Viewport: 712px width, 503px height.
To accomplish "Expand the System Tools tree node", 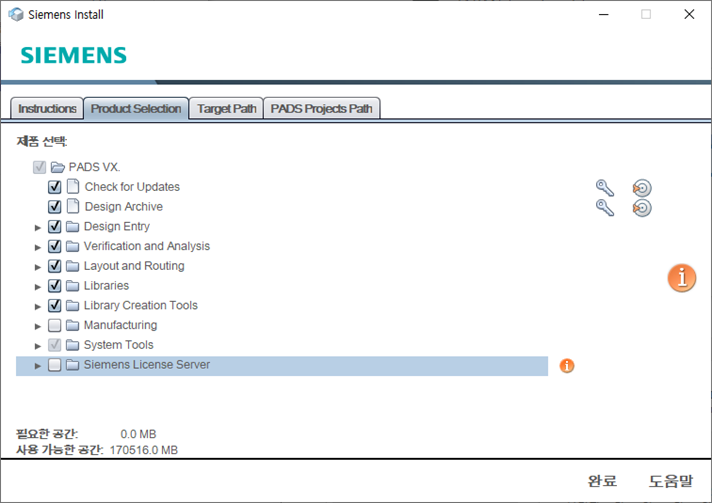I will [38, 346].
